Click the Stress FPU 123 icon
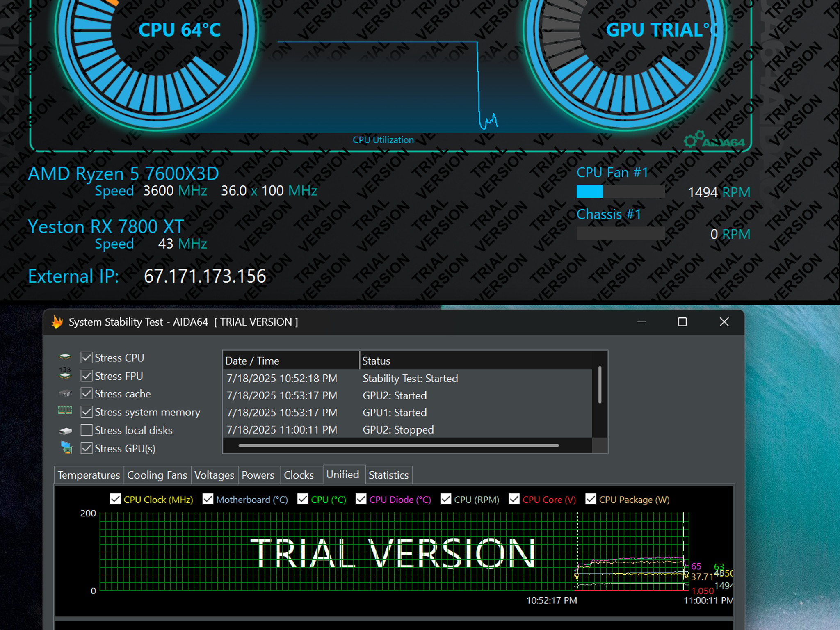Image resolution: width=840 pixels, height=630 pixels. pyautogui.click(x=65, y=373)
